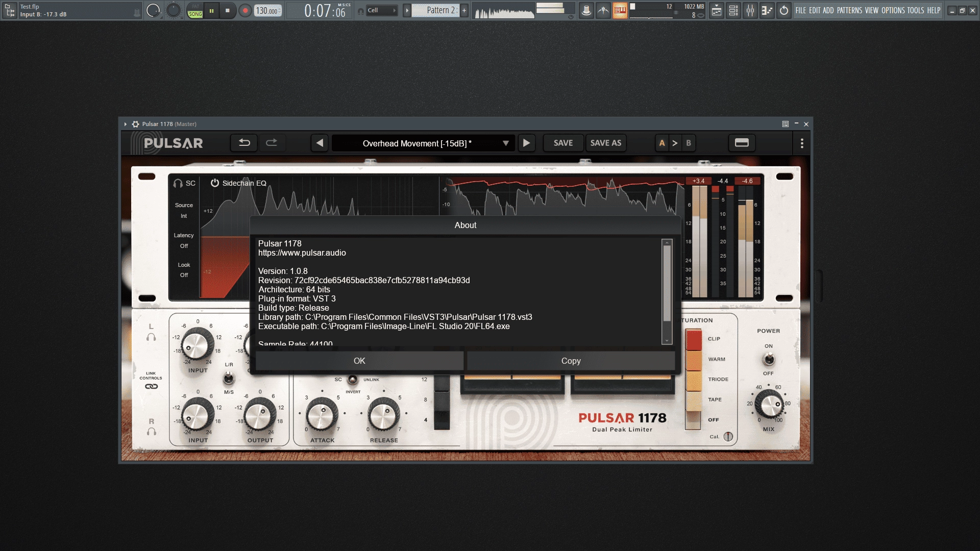
Task: Click the SC INVERT UNLINK switch
Action: pos(352,380)
